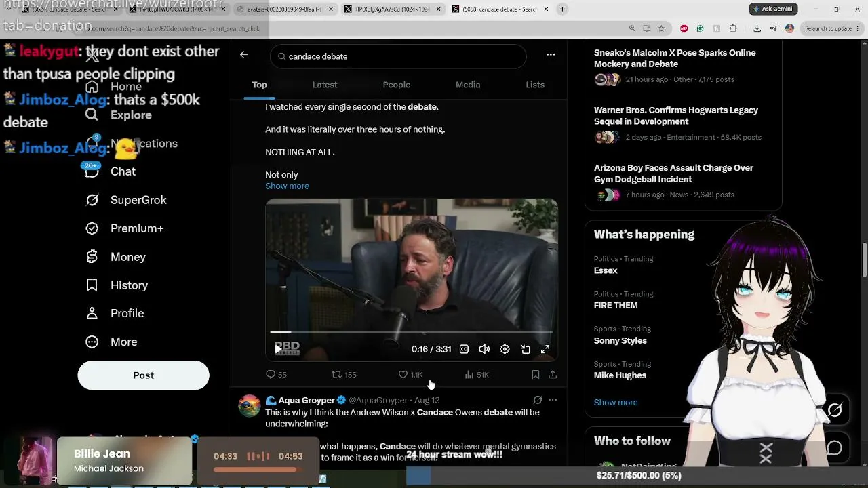This screenshot has width=868, height=488.
Task: Play the embedded video
Action: click(x=278, y=348)
